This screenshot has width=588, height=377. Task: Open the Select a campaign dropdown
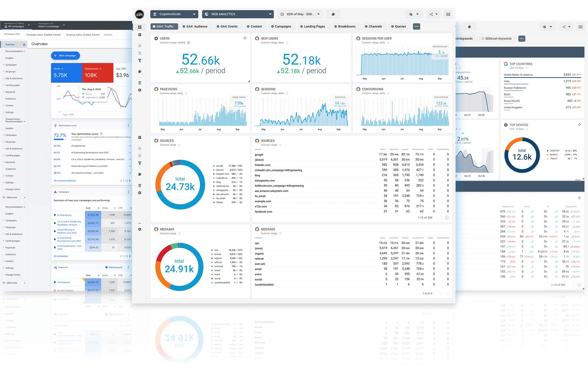[x=51, y=25]
